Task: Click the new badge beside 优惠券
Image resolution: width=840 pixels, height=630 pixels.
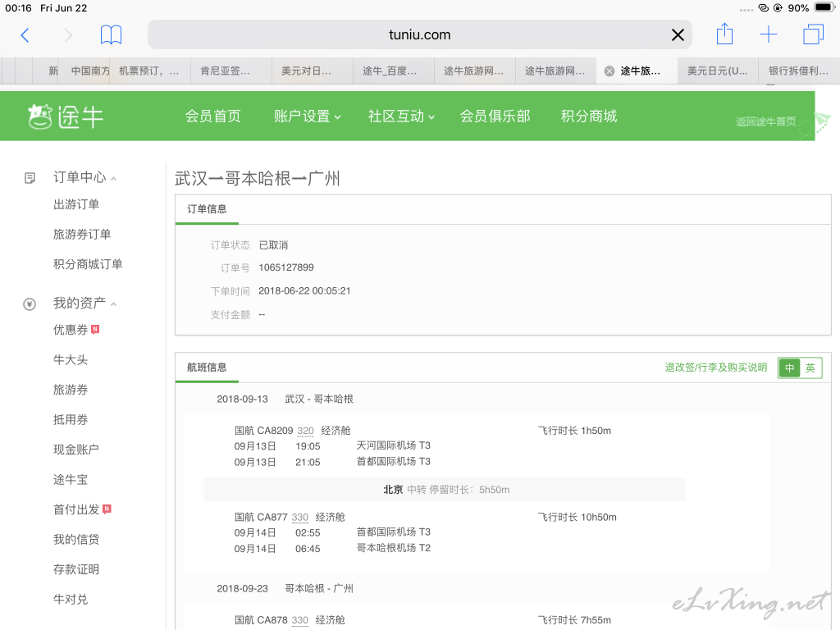Action: click(x=95, y=329)
